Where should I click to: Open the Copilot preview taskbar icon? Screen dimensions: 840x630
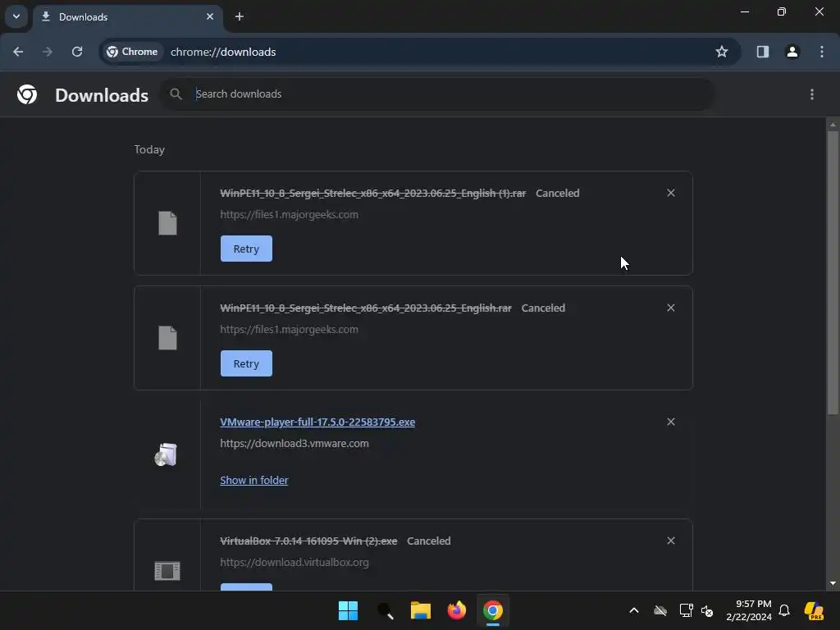point(815,610)
